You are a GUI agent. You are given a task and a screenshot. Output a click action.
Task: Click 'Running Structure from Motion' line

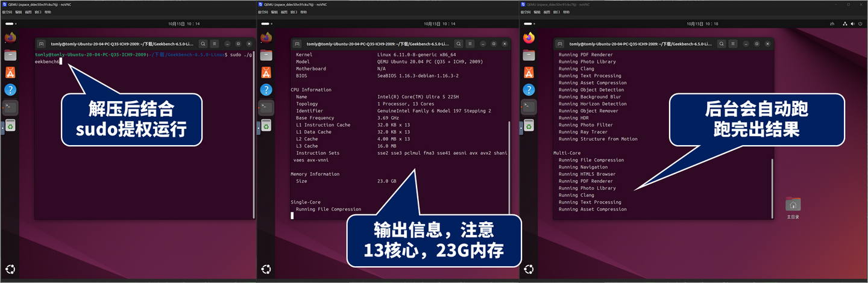click(598, 139)
